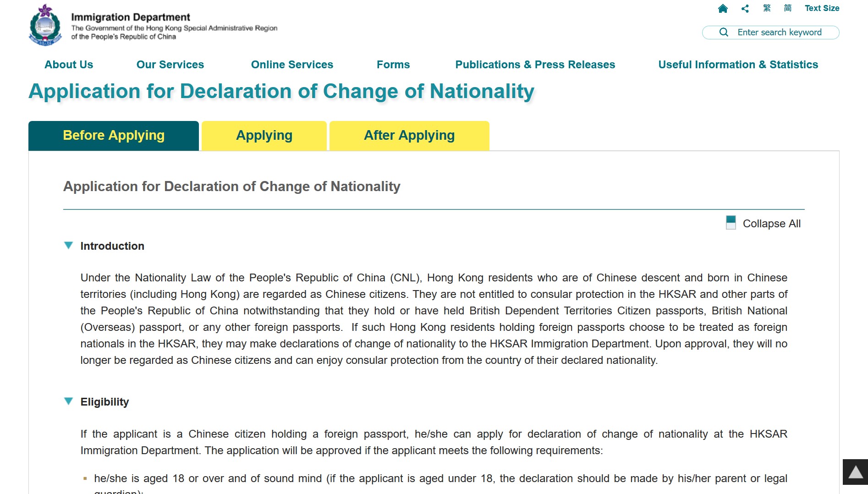Switch to Traditional Chinese language icon
This screenshot has width=868, height=494.
coord(767,8)
